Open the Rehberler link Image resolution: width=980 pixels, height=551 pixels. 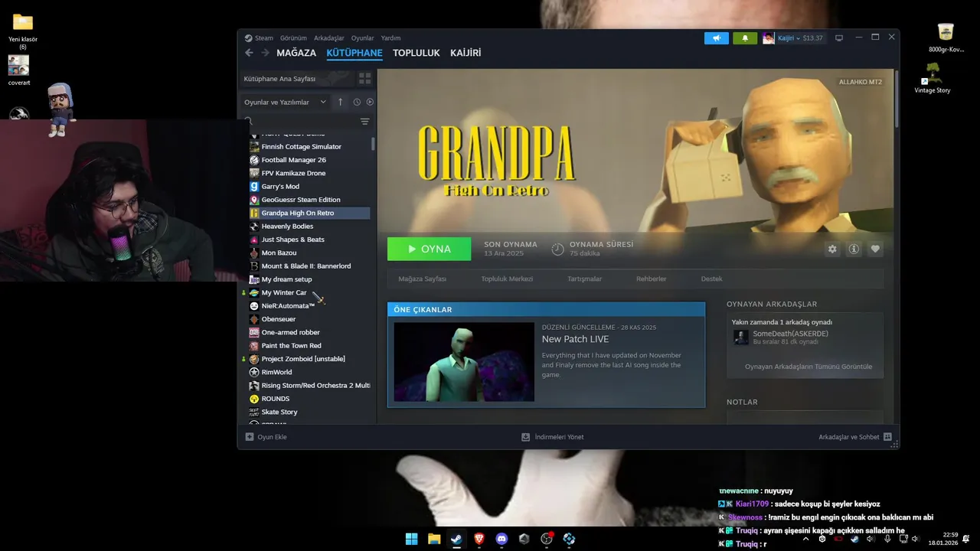point(651,279)
